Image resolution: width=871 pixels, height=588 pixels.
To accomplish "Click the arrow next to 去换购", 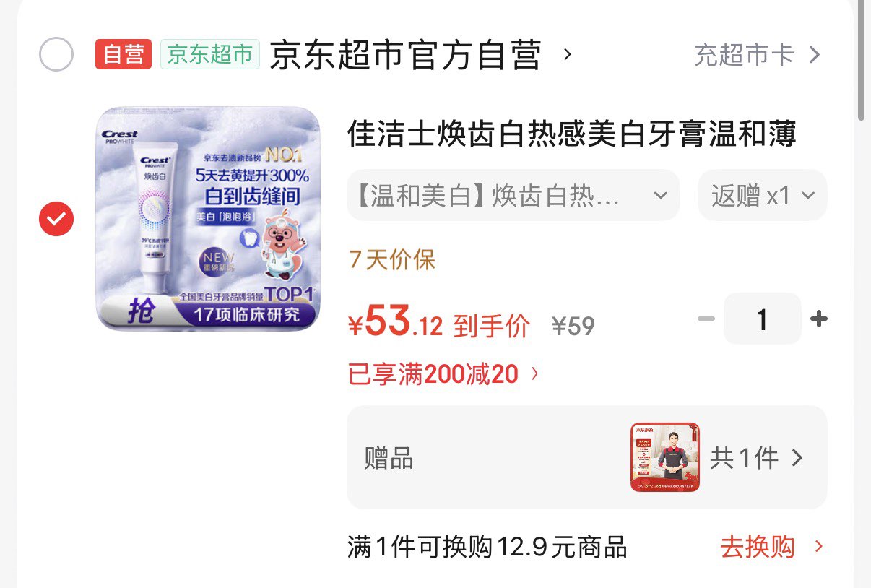I will [x=818, y=547].
